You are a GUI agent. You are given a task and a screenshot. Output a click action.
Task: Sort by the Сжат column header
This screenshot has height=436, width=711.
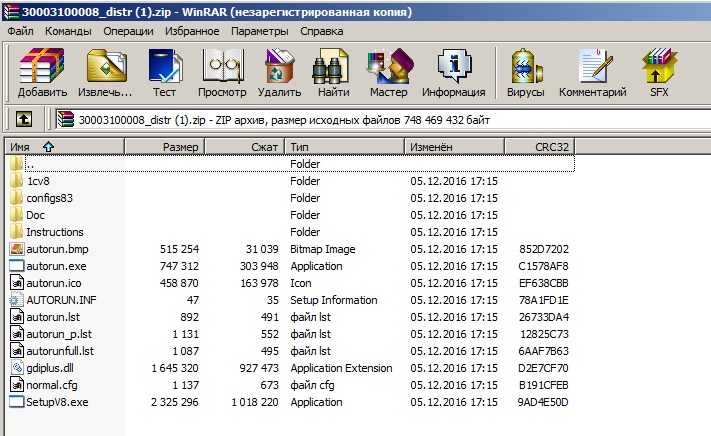pyautogui.click(x=244, y=147)
